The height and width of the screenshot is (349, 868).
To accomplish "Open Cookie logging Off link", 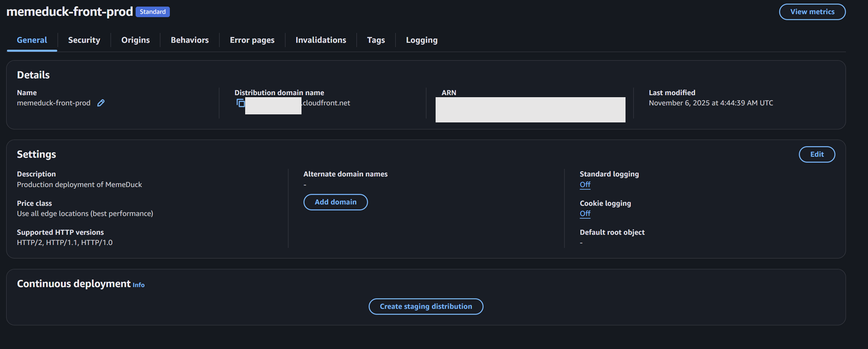I will click(585, 214).
